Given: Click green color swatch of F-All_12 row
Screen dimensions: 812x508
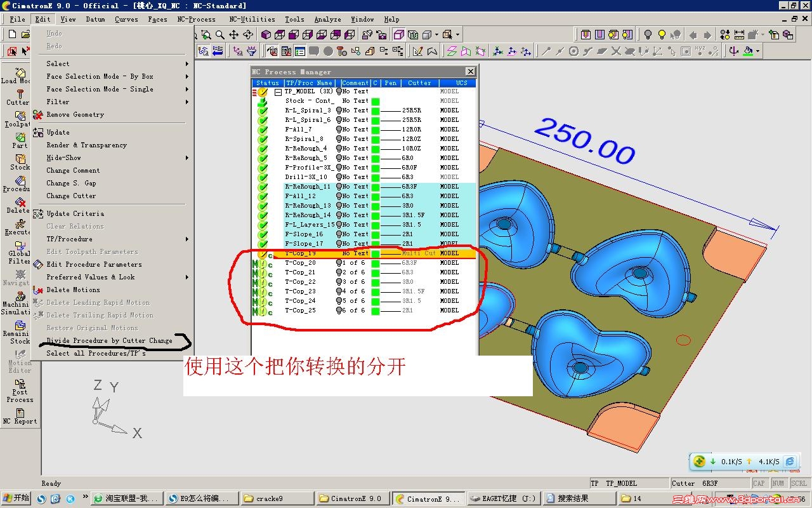Looking at the screenshot, I should click(x=376, y=196).
